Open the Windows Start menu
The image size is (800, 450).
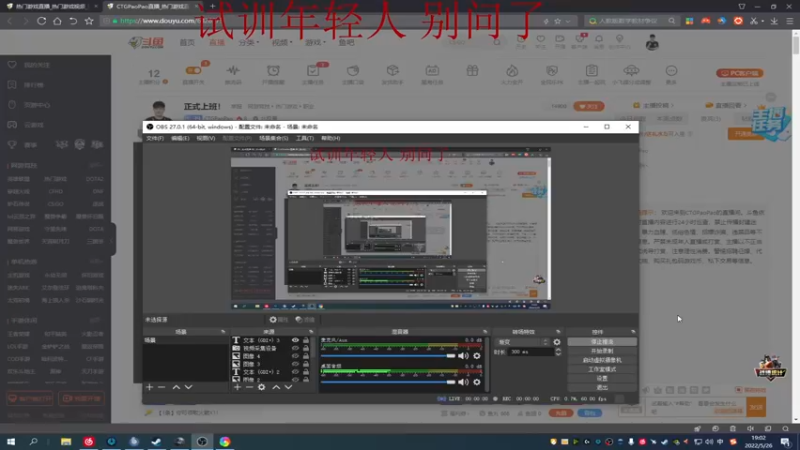[x=11, y=441]
